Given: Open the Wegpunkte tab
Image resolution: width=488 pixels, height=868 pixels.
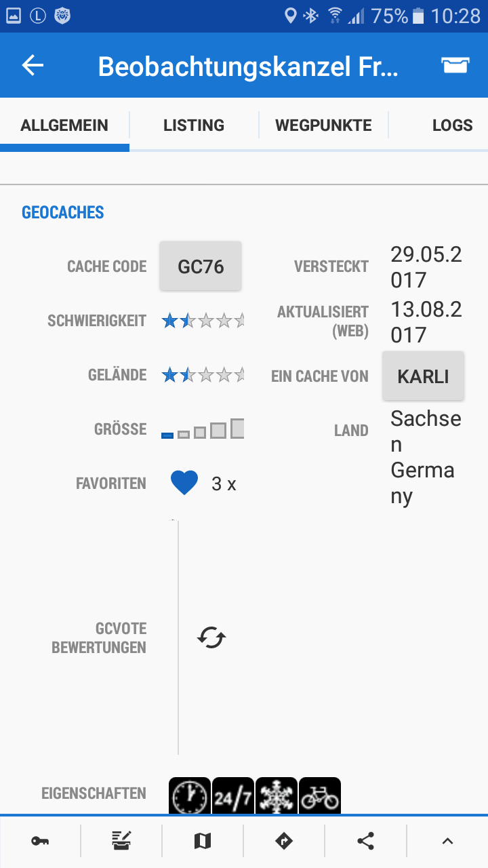Looking at the screenshot, I should click(x=323, y=125).
